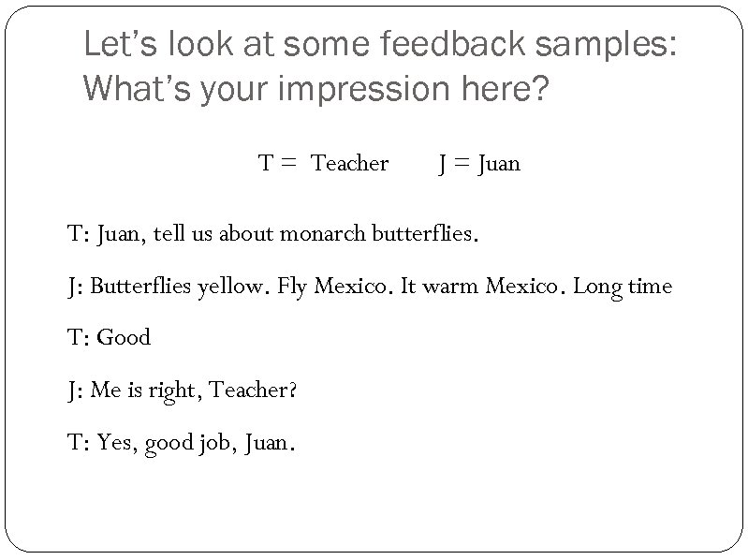Click the word "Yes" in the last line
748x560 pixels.
point(113,441)
